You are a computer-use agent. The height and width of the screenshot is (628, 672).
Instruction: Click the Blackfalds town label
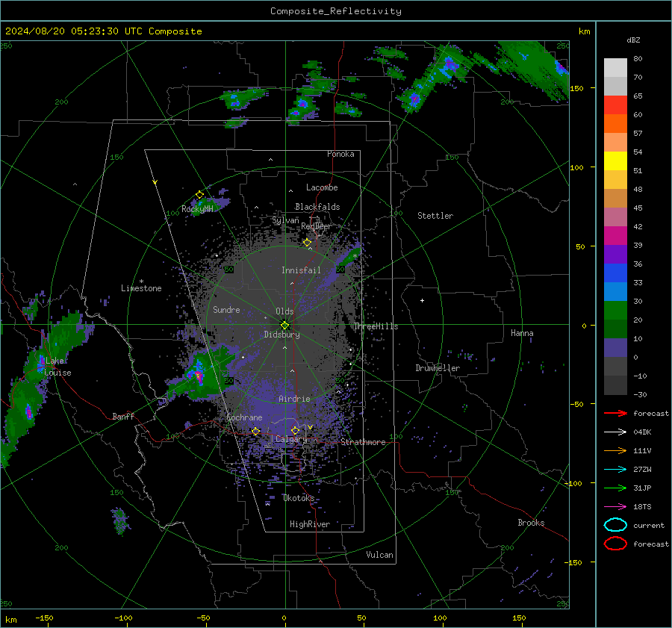coord(317,207)
